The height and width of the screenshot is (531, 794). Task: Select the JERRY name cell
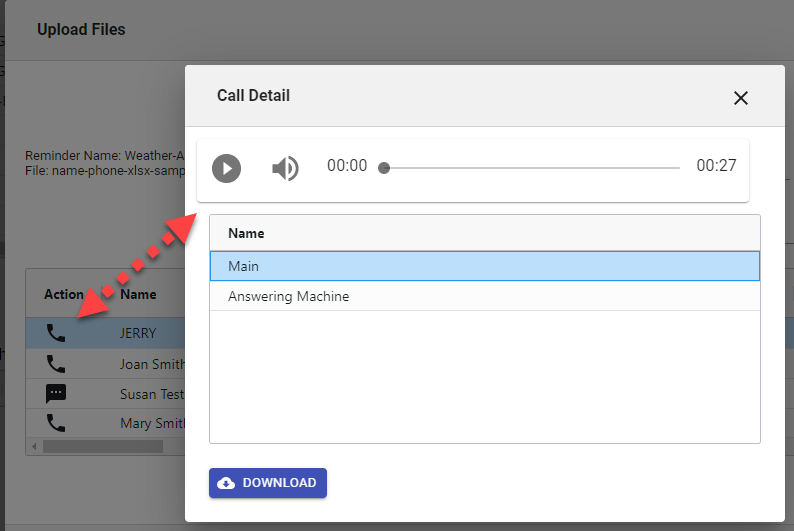click(138, 333)
